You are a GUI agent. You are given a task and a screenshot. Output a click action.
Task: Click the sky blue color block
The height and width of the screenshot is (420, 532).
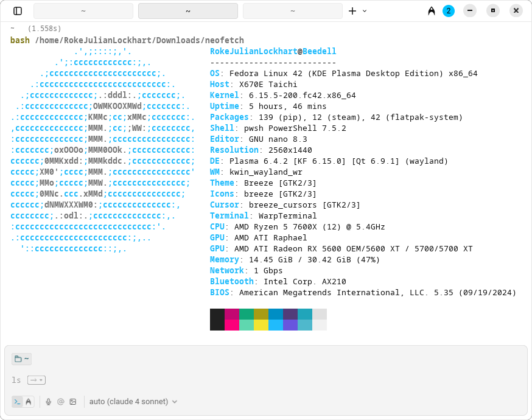click(x=276, y=325)
